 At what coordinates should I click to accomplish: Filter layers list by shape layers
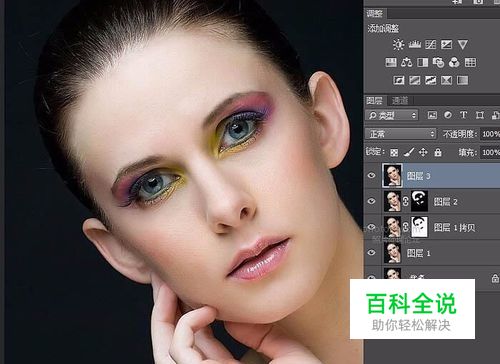pyautogui.click(x=480, y=115)
